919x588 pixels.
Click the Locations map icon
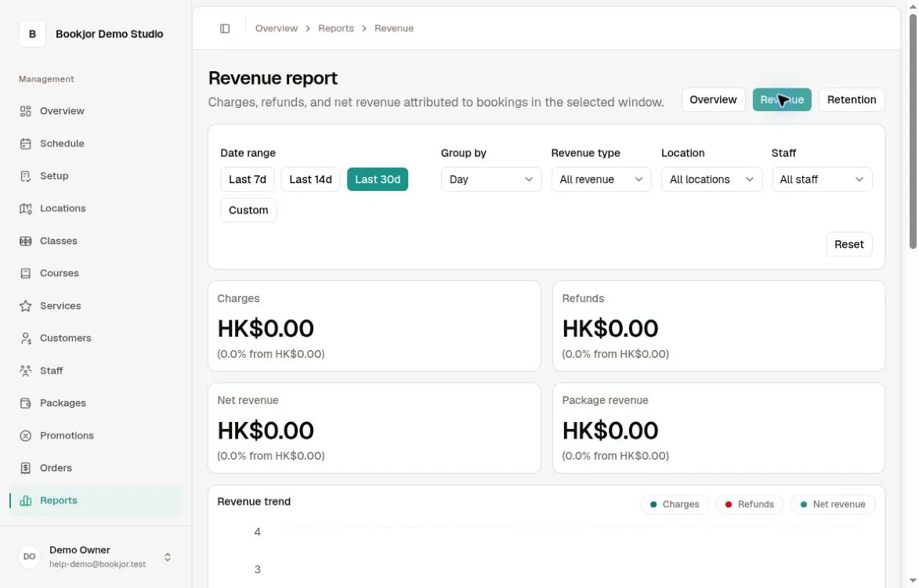pos(25,208)
